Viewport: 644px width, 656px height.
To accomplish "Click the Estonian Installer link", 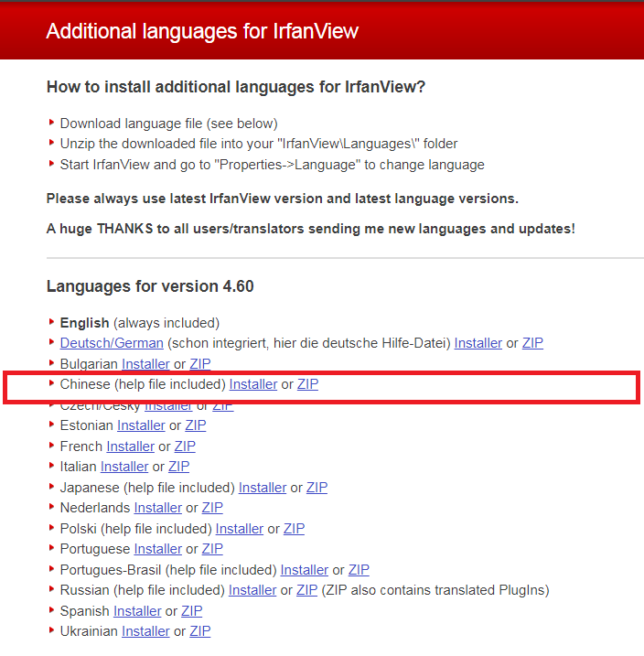I will (141, 425).
